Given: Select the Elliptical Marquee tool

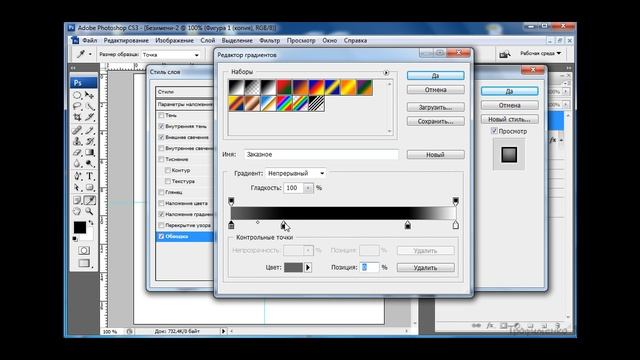Looking at the screenshot, I should 77,95.
